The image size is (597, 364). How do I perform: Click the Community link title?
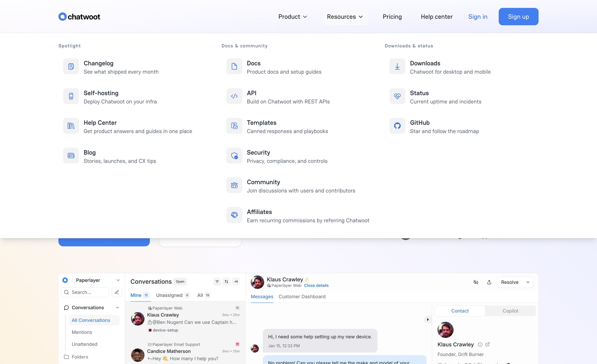point(263,182)
